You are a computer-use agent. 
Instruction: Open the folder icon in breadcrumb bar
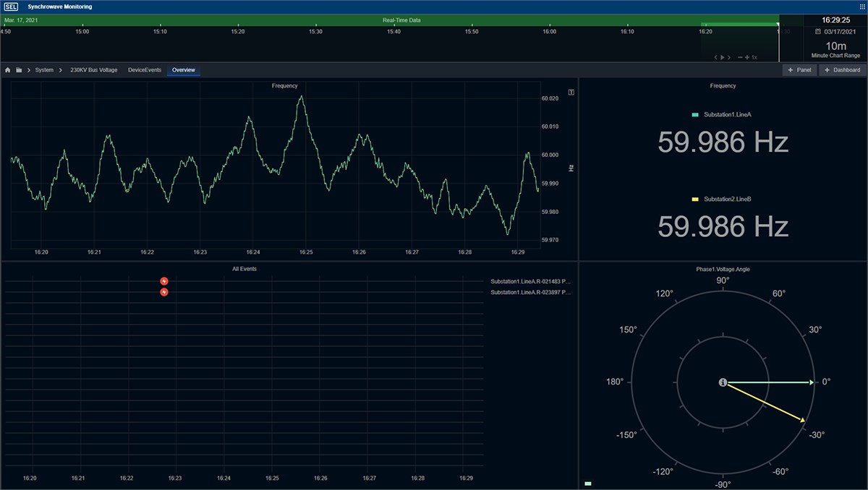coord(19,70)
